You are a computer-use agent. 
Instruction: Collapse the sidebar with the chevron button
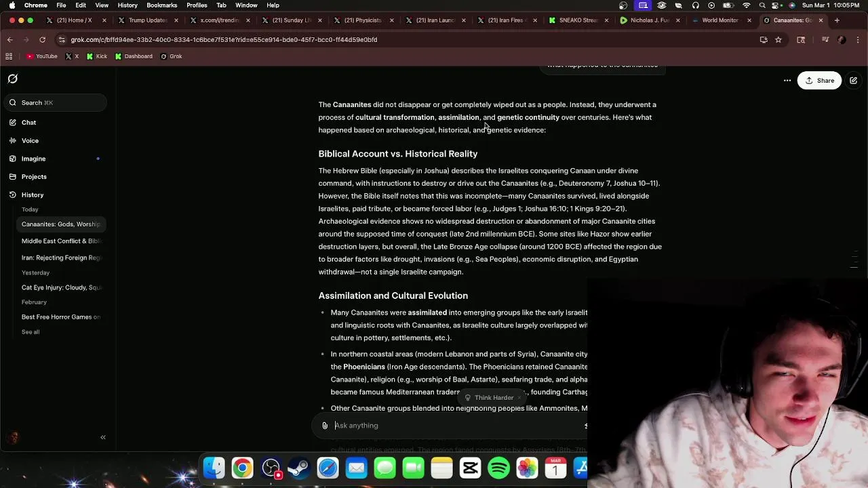pyautogui.click(x=103, y=437)
